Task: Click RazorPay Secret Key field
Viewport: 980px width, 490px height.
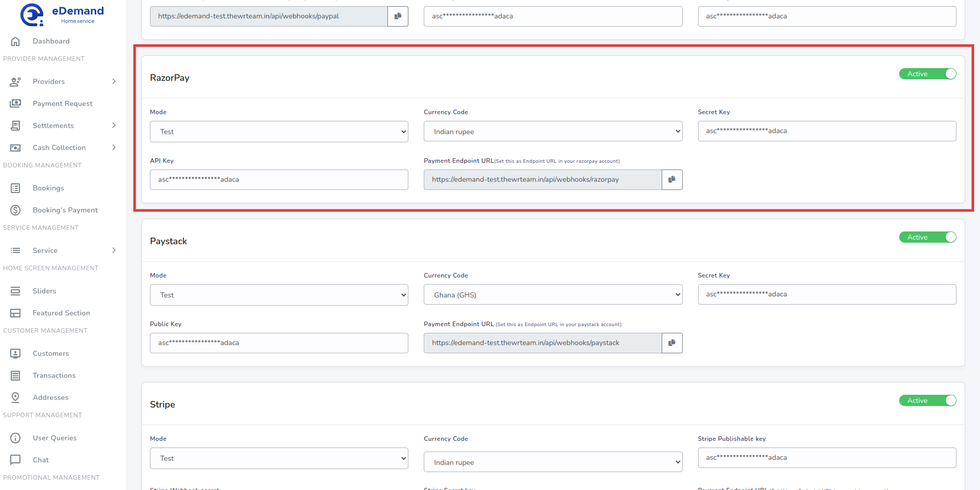Action: [826, 131]
